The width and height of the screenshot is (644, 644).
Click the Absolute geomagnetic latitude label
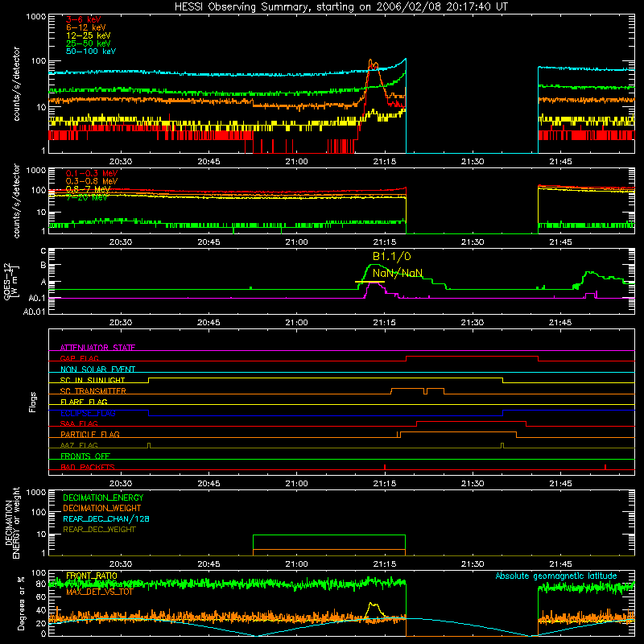click(556, 576)
